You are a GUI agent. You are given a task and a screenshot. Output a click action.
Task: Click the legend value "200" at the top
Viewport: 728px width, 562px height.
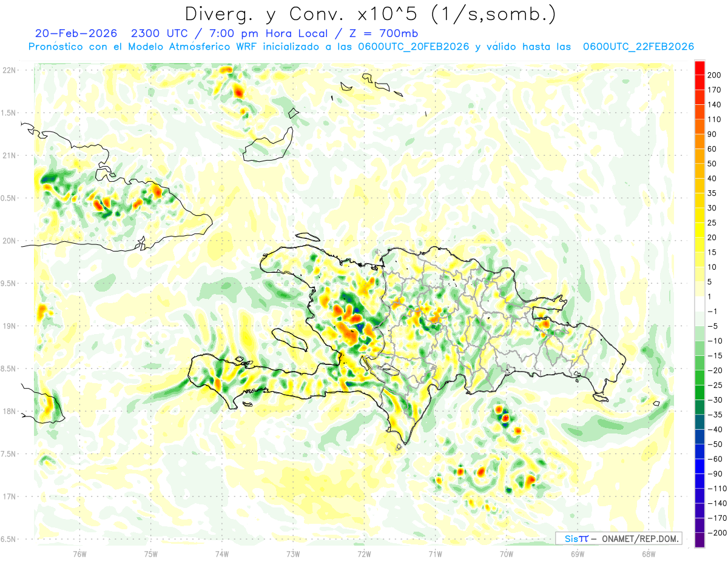coord(714,75)
